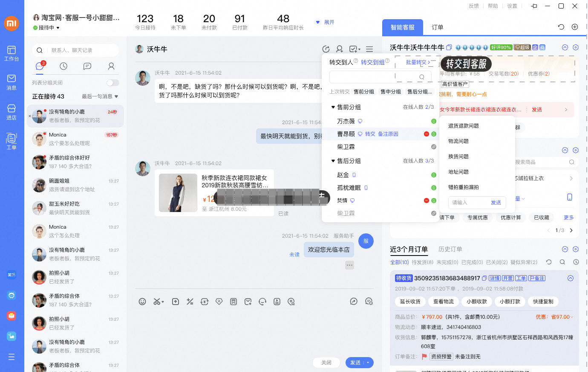This screenshot has width=588, height=372.
Task: Open 最后一句消息 sort dropdown
Action: point(100,96)
